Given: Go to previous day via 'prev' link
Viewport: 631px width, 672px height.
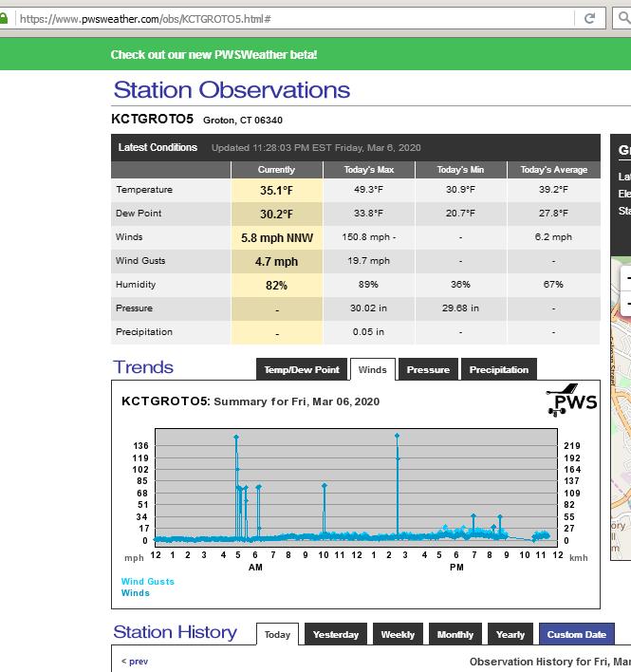Looking at the screenshot, I should (135, 662).
